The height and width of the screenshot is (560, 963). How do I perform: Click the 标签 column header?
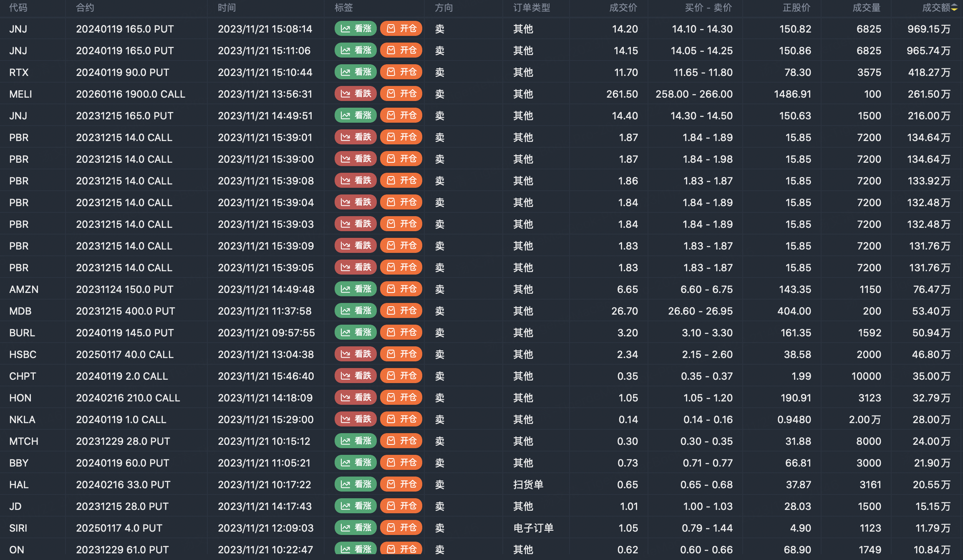344,8
